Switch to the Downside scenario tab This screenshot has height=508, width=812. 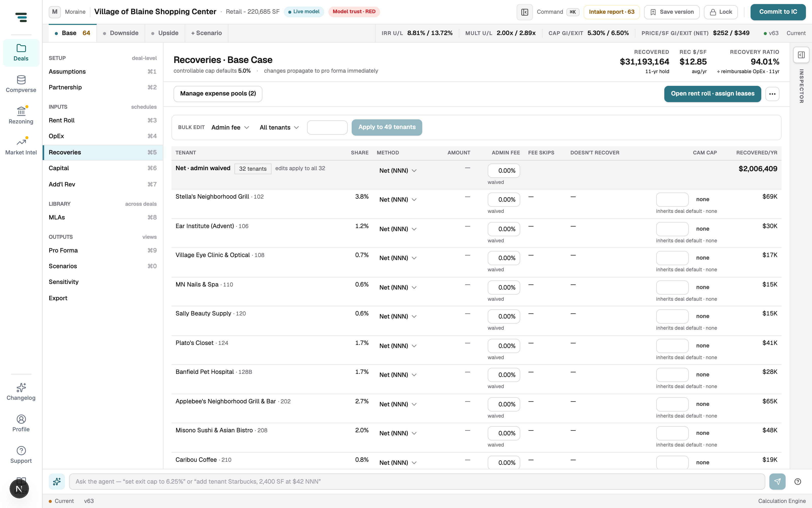(x=121, y=33)
